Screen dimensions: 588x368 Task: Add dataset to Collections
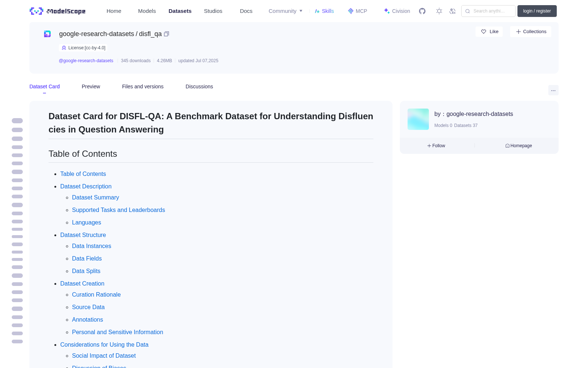(531, 32)
